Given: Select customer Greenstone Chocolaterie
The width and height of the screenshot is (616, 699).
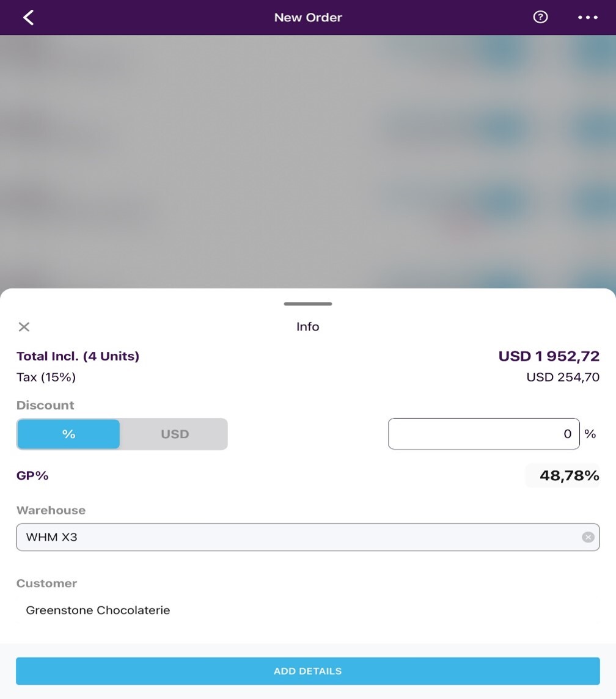Looking at the screenshot, I should click(x=98, y=610).
